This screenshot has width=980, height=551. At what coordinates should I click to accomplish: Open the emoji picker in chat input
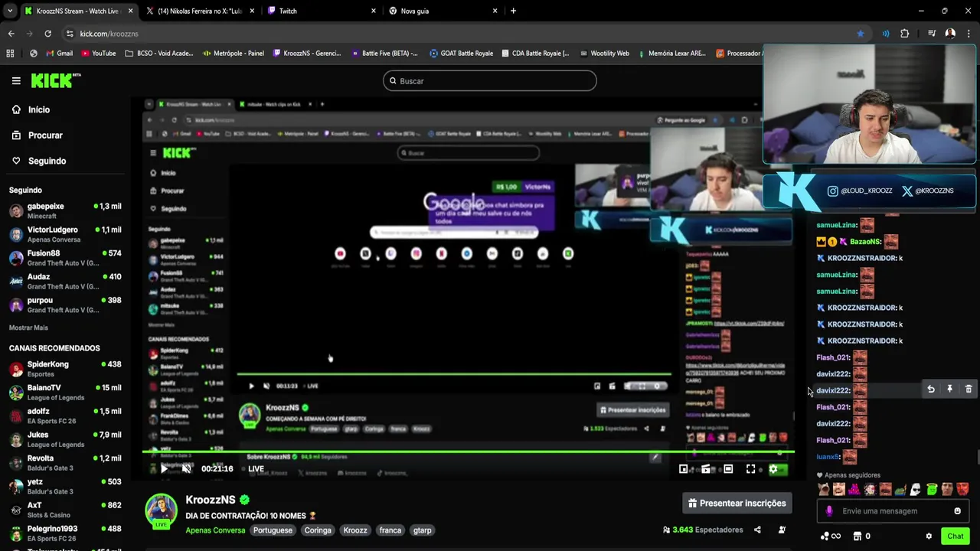pos(957,511)
